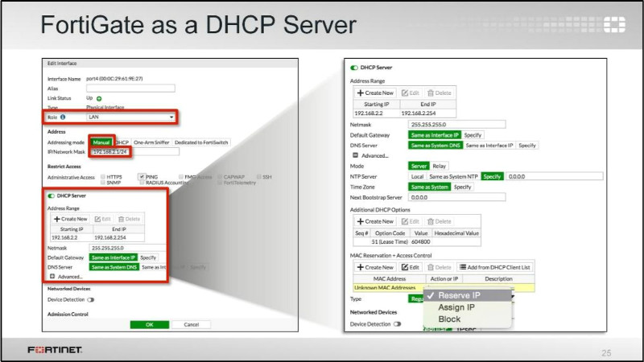Select DHCP addressing mode

pos(122,142)
